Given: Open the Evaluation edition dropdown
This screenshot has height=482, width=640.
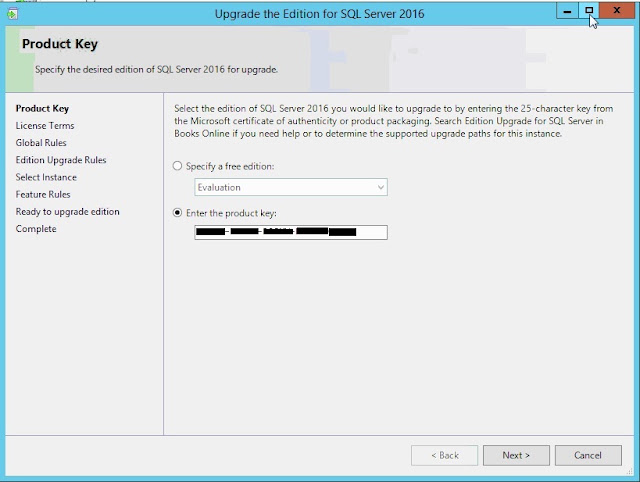Looking at the screenshot, I should point(291,187).
